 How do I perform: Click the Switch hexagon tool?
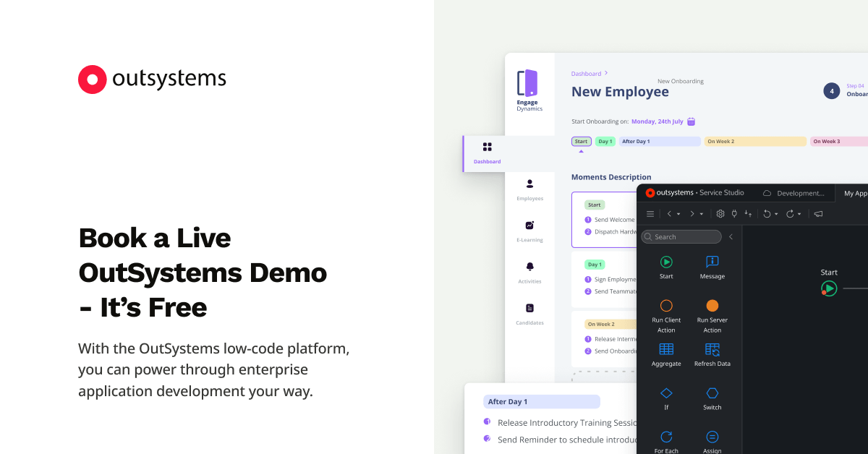click(712, 397)
